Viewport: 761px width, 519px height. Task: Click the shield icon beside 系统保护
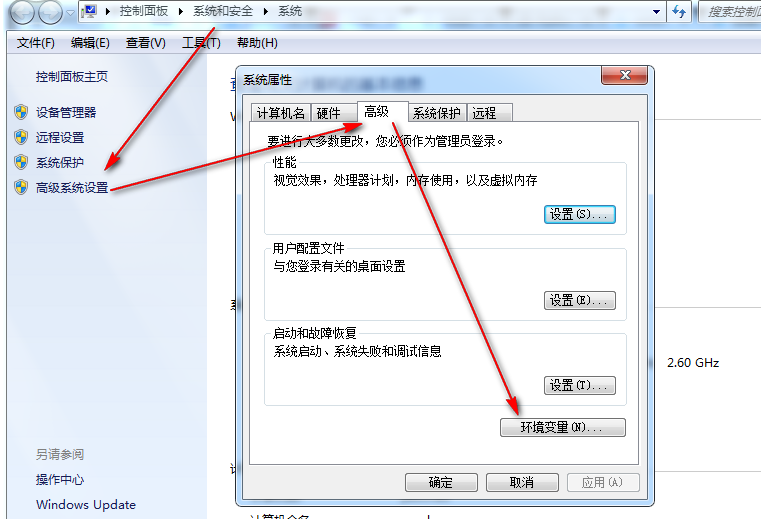(21, 162)
